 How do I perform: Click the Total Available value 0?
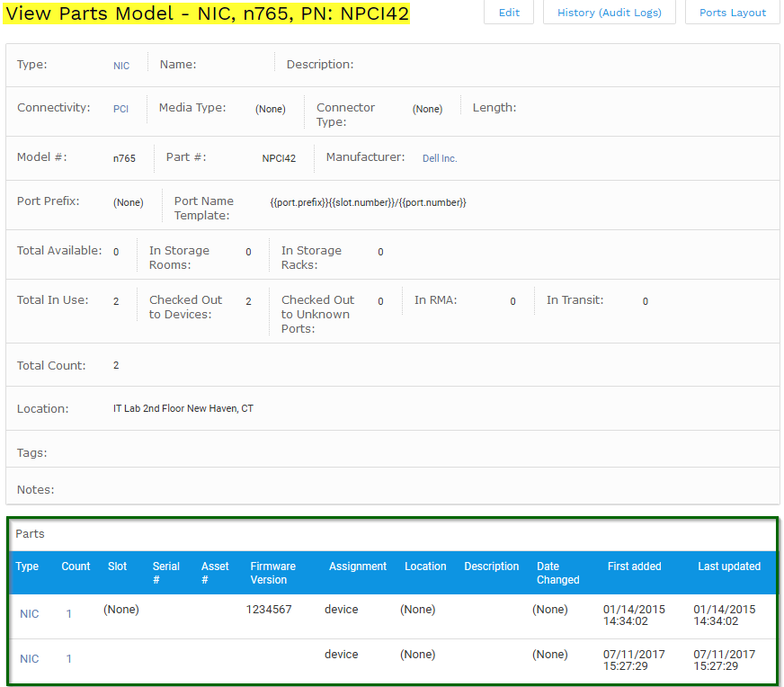(x=116, y=252)
